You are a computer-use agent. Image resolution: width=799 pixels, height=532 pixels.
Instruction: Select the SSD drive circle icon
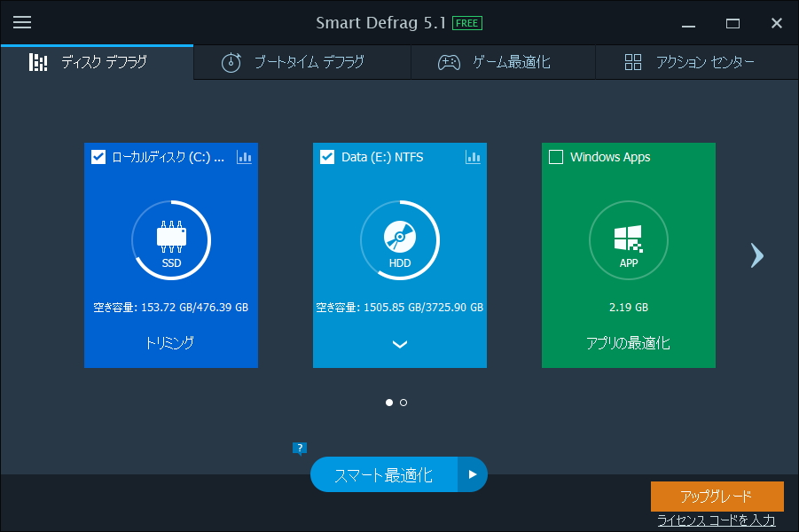[171, 239]
